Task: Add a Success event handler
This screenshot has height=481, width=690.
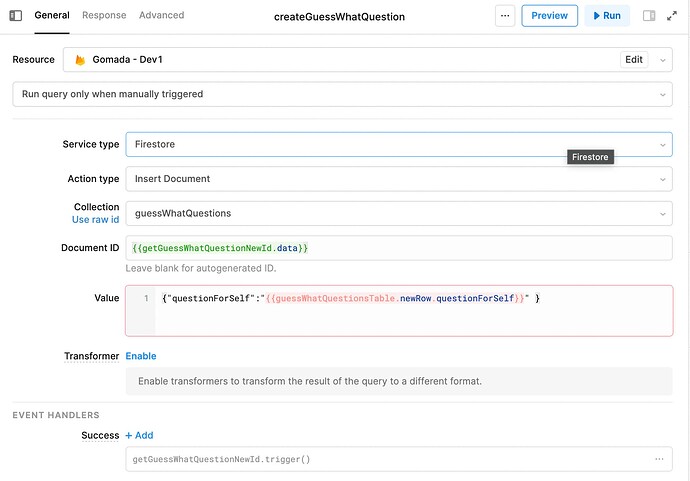Action: (139, 435)
